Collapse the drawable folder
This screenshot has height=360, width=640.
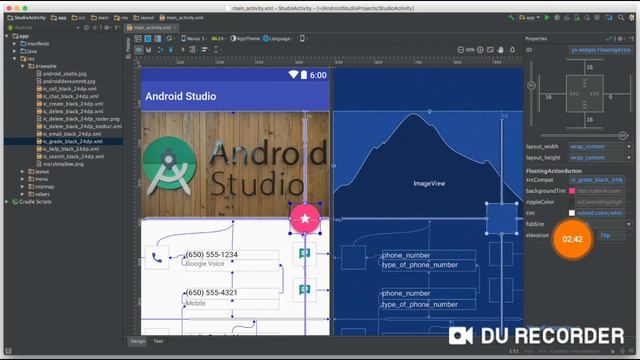point(23,66)
